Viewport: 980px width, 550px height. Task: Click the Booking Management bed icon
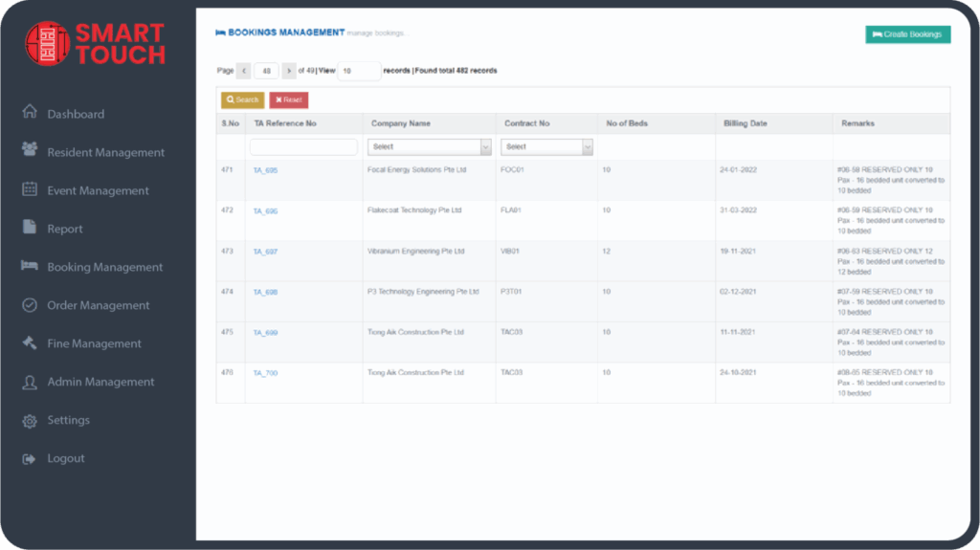coord(30,266)
